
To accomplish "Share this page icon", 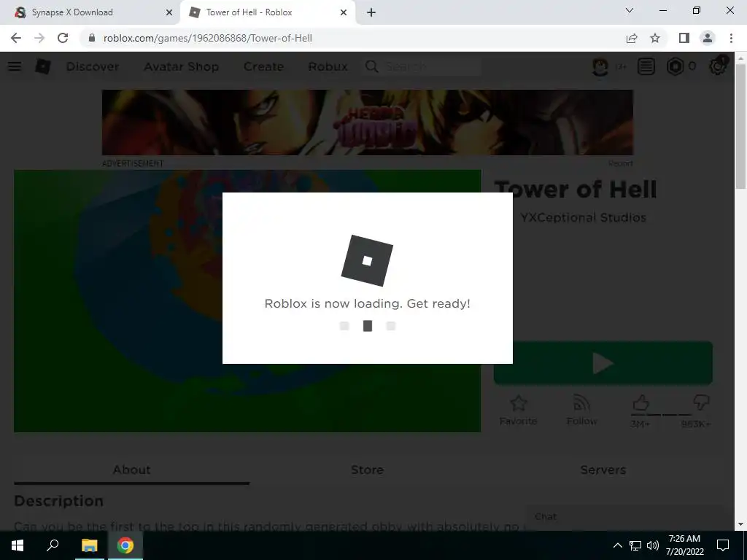I will click(632, 38).
